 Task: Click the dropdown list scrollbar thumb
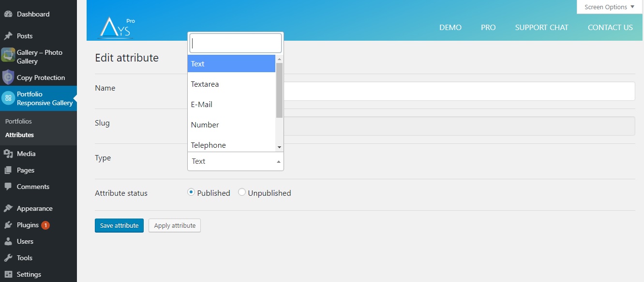point(279,90)
